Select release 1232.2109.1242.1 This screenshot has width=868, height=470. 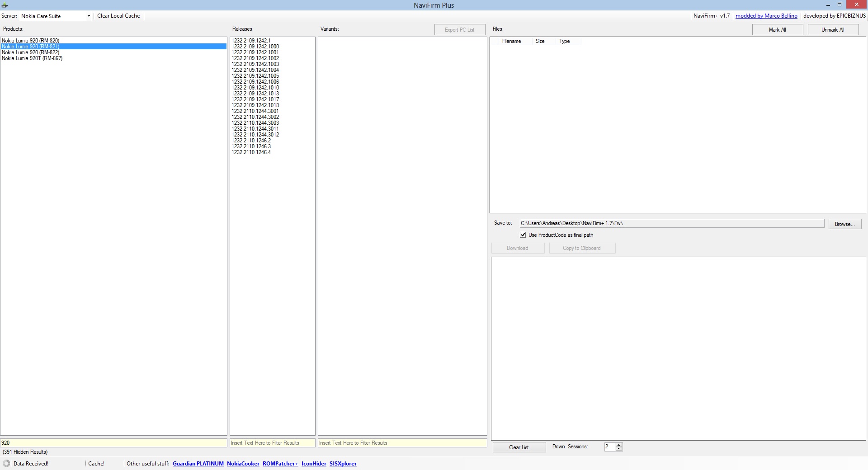coord(273,41)
